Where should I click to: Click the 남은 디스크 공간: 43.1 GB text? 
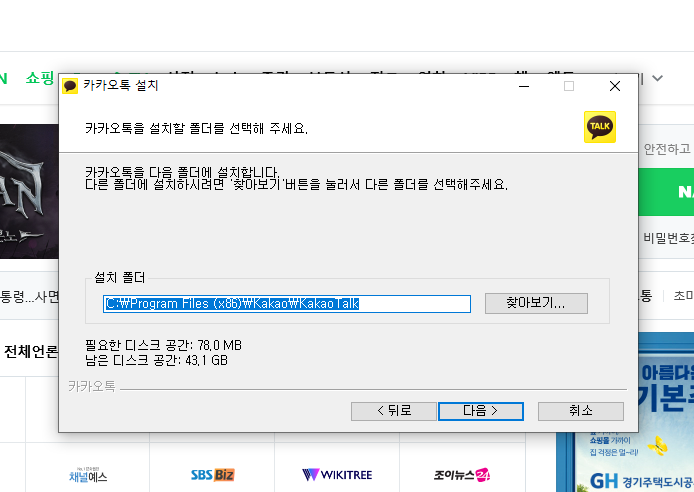(x=156, y=360)
